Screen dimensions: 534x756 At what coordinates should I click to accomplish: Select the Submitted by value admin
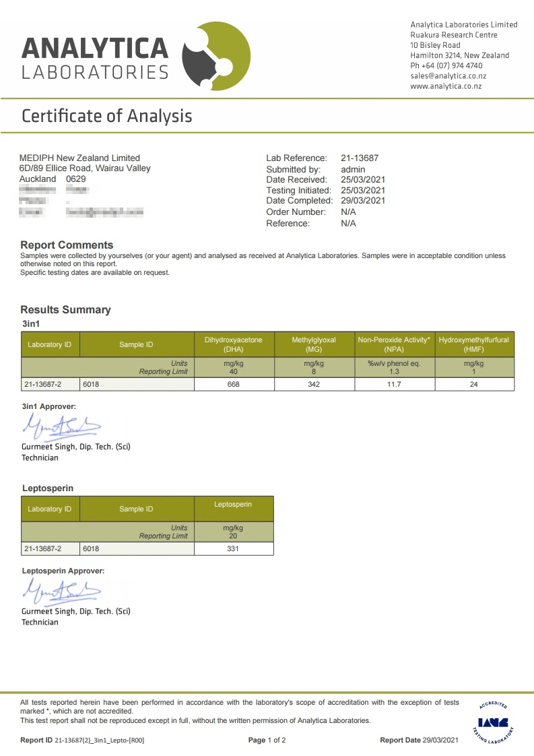[353, 169]
